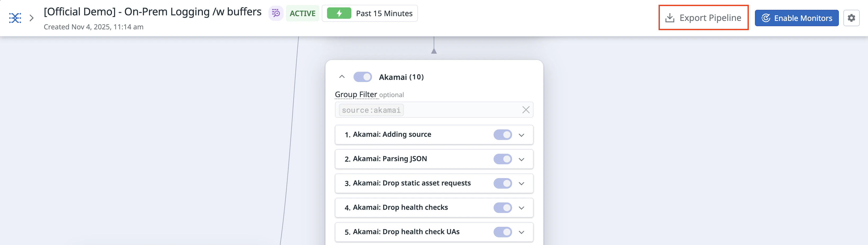Click the green live lightning bolt icon

(x=339, y=13)
